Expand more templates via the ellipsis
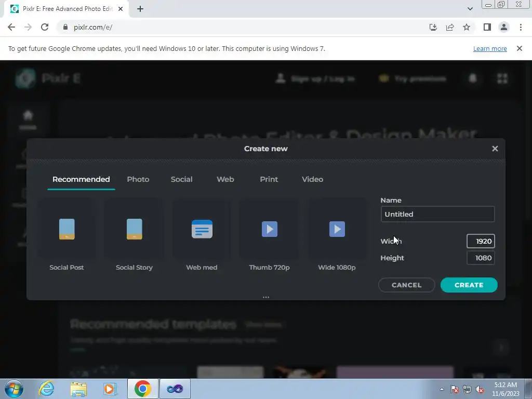 (265, 297)
